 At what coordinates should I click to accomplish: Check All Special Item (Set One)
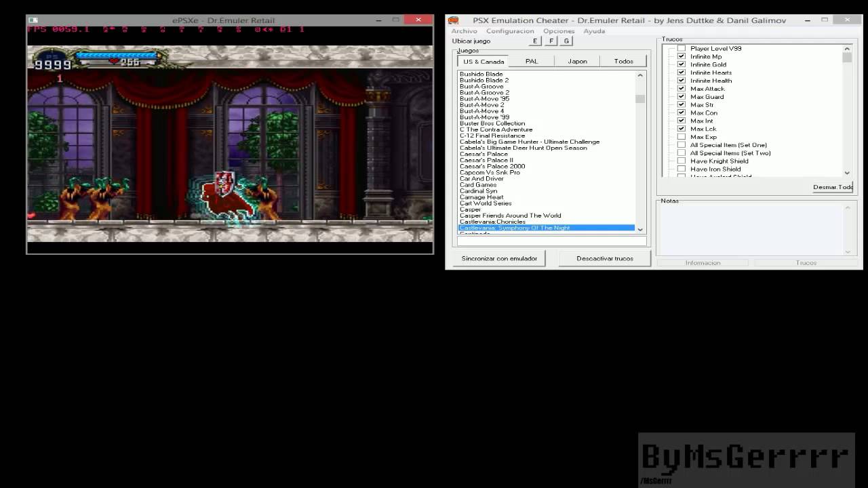(x=682, y=145)
